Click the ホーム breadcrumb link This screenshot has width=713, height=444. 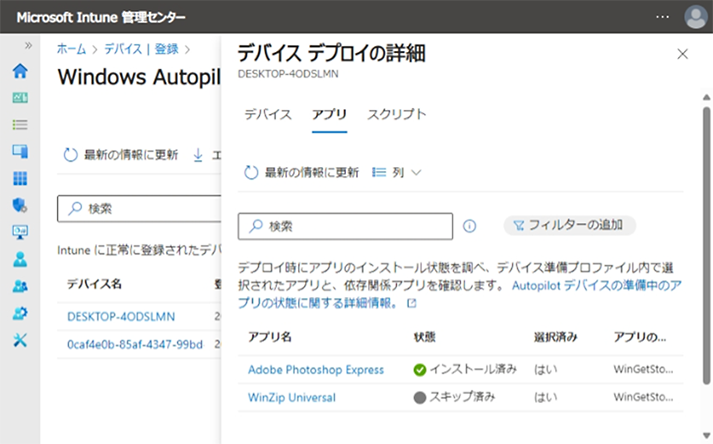71,49
